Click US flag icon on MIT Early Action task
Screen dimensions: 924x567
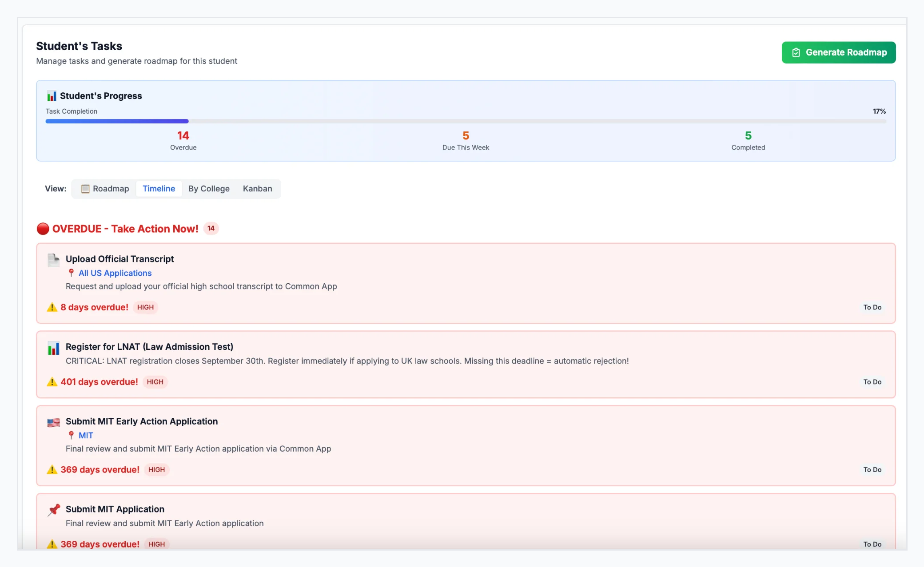pos(53,422)
